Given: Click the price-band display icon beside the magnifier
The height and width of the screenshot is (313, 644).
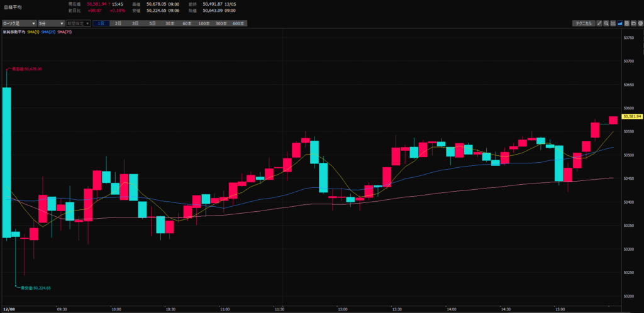Looking at the screenshot, I should coord(613,23).
